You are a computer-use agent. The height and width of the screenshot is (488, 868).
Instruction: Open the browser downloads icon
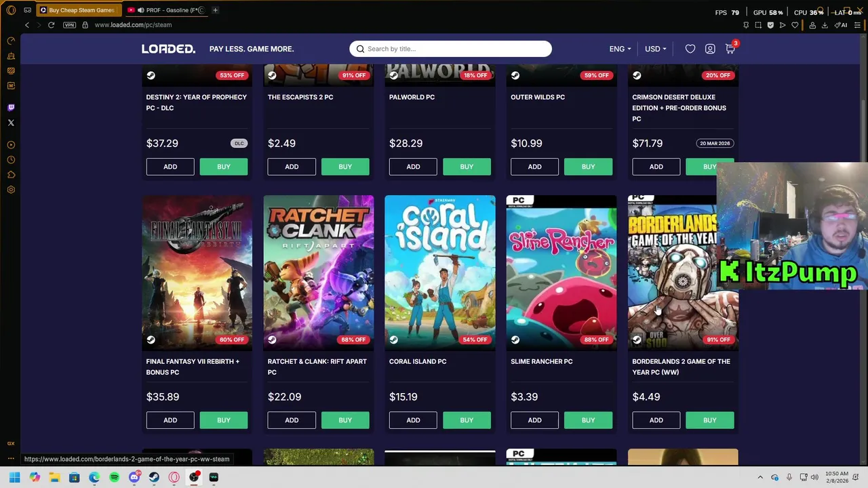point(825,25)
